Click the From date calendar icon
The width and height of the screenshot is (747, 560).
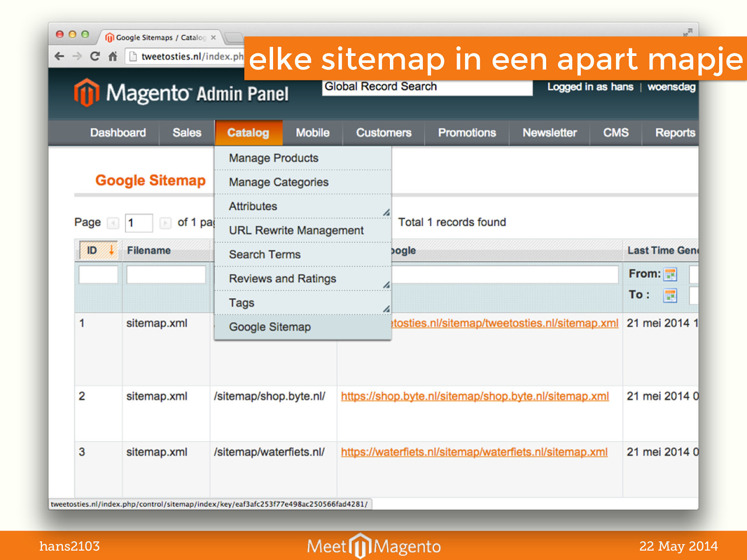tap(670, 274)
